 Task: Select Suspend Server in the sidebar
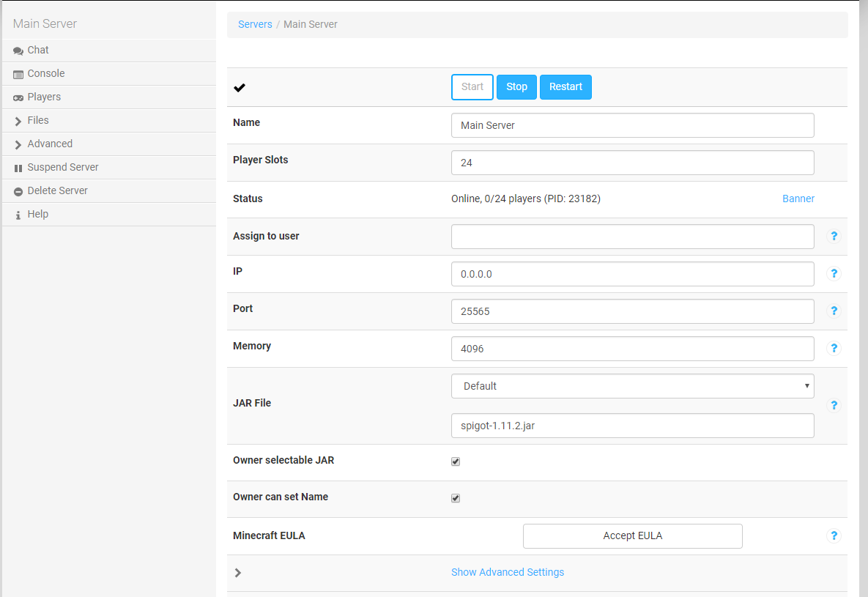tap(62, 167)
